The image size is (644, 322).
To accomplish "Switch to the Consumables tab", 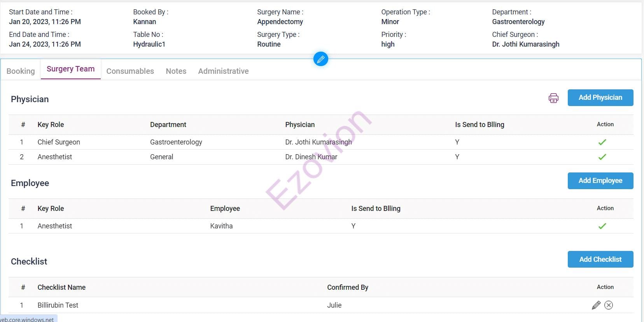I will tap(130, 71).
